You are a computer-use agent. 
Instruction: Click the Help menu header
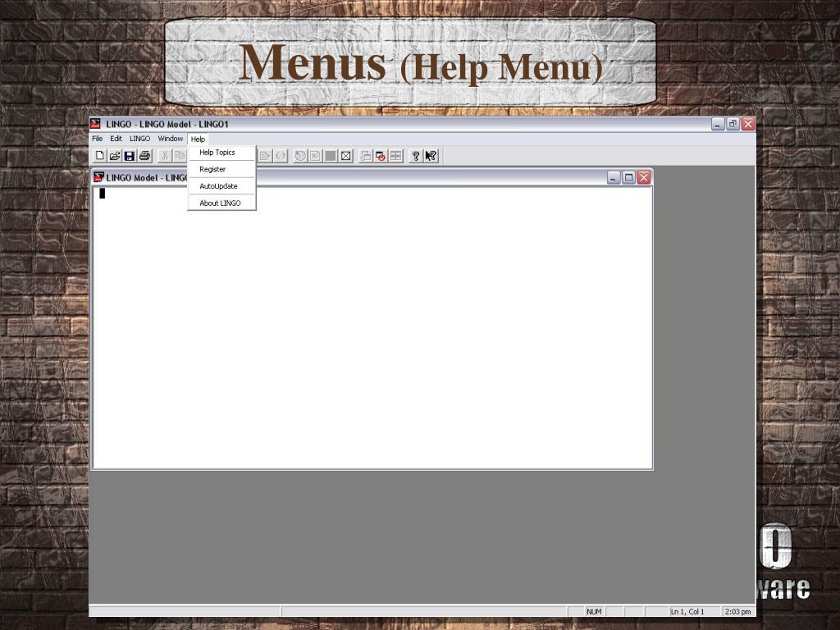[x=198, y=139]
